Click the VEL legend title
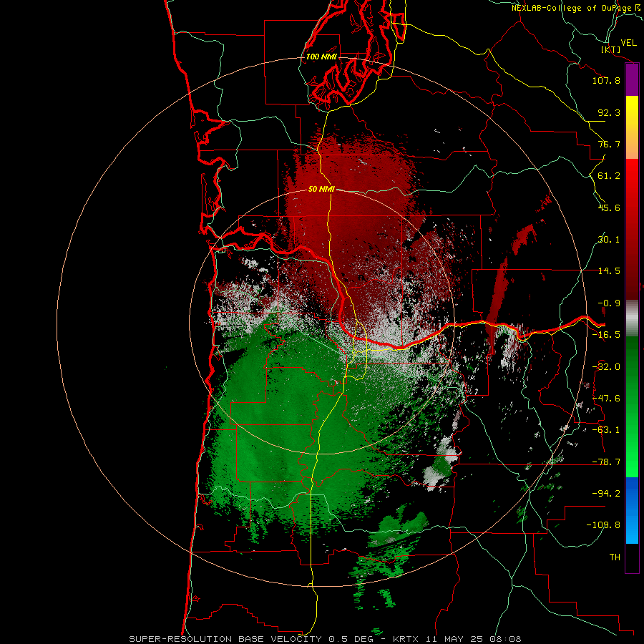 628,43
